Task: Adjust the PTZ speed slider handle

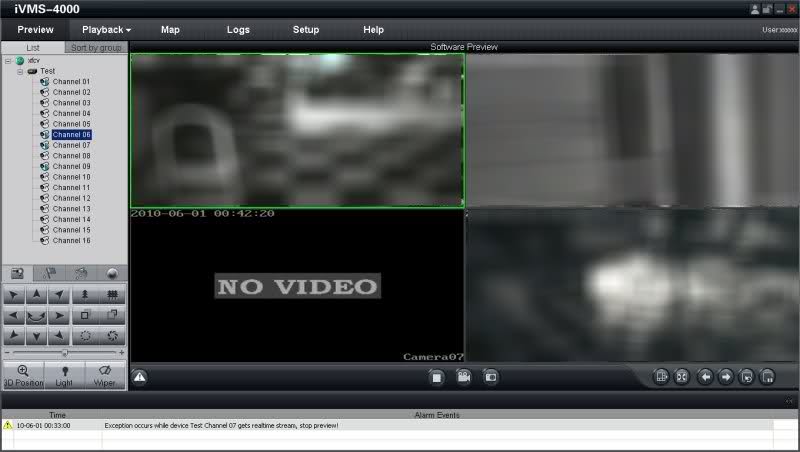Action: 65,352
